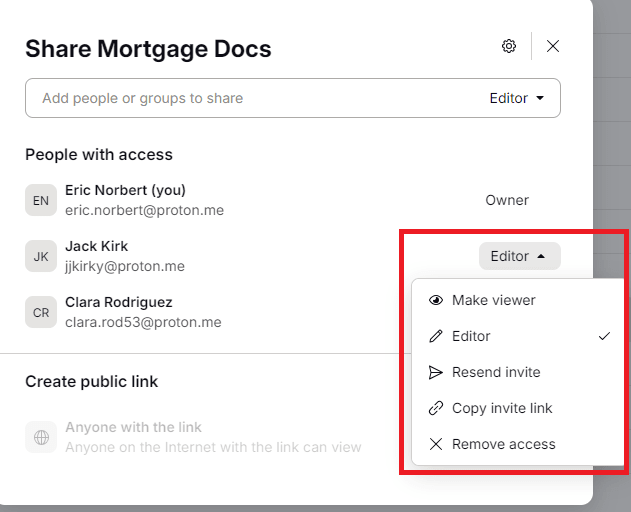Click Anyone on the Internet description text
This screenshot has width=631, height=512.
pyautogui.click(x=213, y=447)
